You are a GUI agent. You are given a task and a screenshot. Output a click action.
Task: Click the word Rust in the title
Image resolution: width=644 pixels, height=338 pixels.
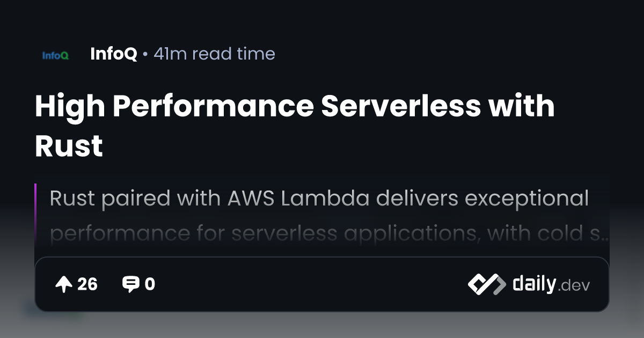(x=69, y=146)
